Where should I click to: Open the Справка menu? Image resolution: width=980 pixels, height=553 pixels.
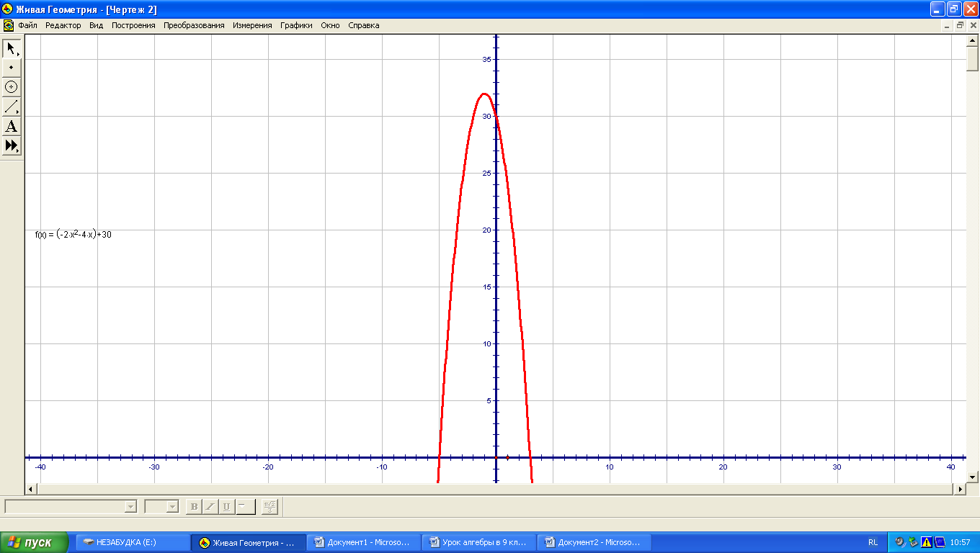coord(364,25)
